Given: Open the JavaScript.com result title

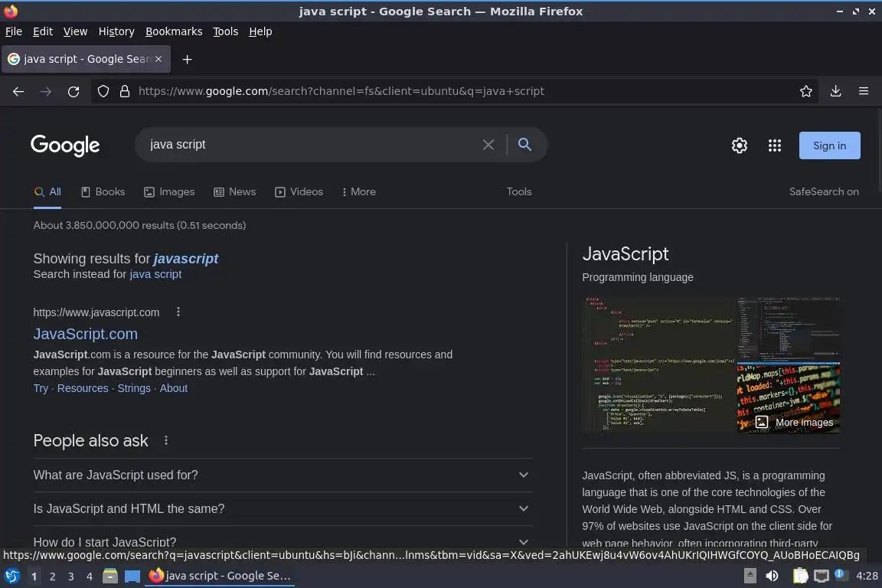Looking at the screenshot, I should (x=86, y=334).
